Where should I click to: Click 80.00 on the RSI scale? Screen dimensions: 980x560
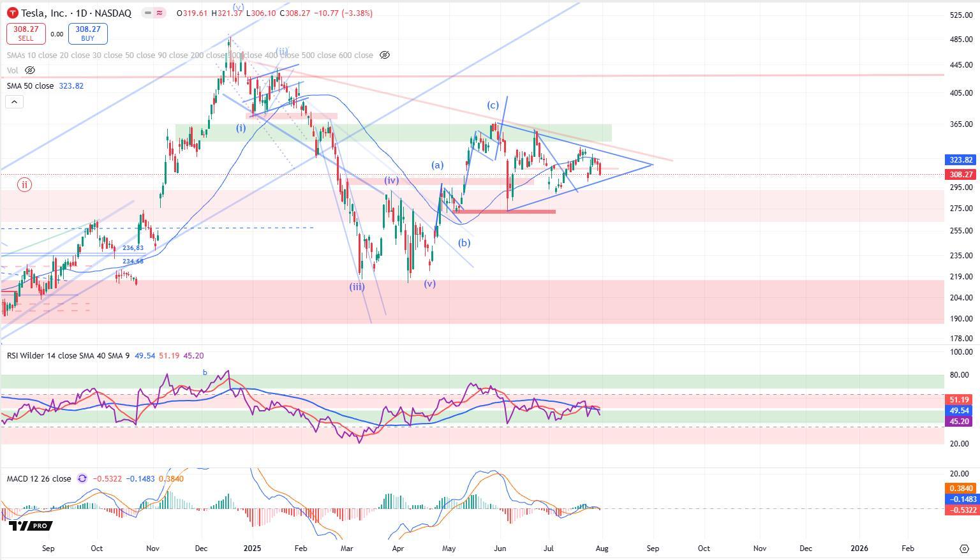coord(961,375)
